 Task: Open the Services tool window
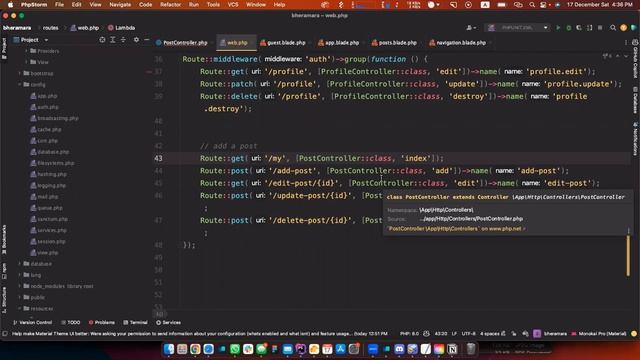click(x=168, y=322)
